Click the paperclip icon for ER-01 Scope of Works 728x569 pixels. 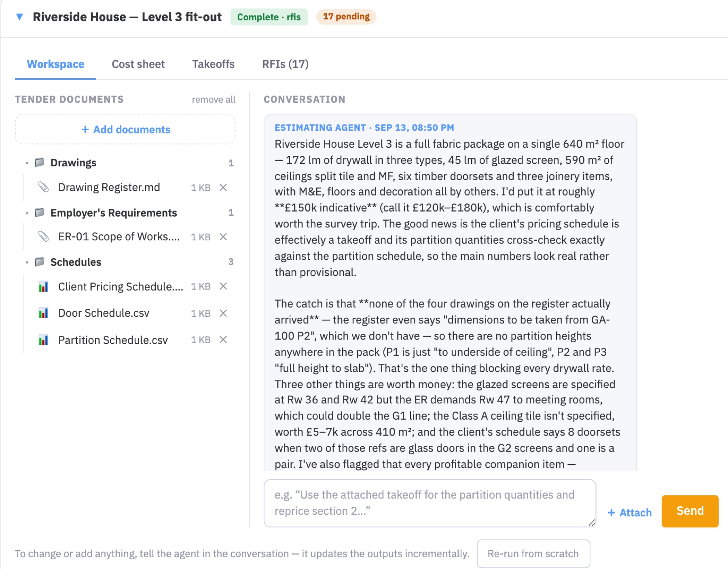coord(43,236)
